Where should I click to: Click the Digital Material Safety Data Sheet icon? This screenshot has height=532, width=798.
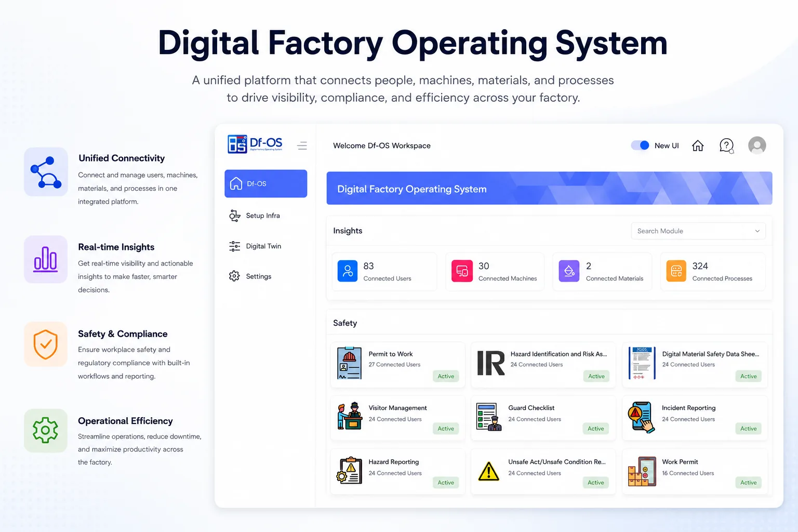pyautogui.click(x=642, y=363)
